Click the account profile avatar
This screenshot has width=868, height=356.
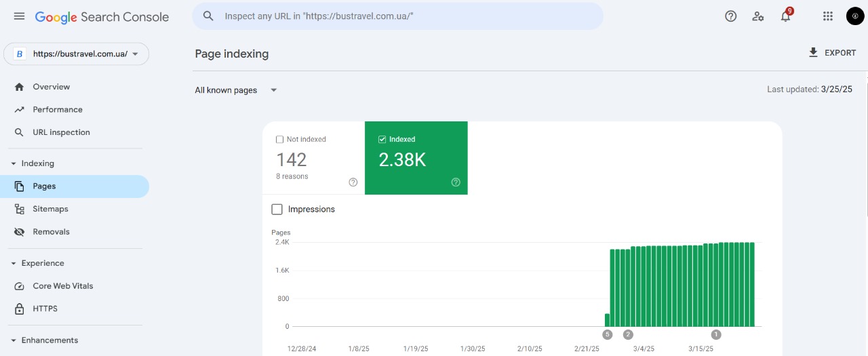tap(854, 16)
